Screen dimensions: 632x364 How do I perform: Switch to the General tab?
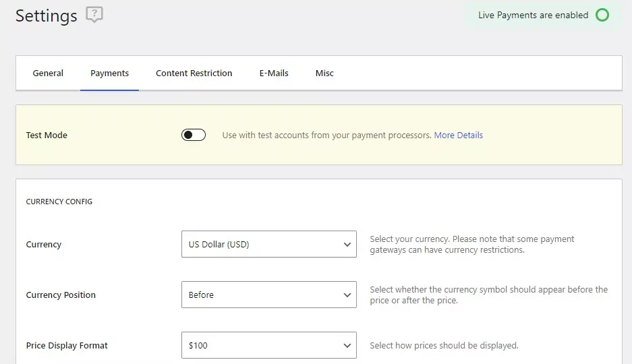coord(48,73)
